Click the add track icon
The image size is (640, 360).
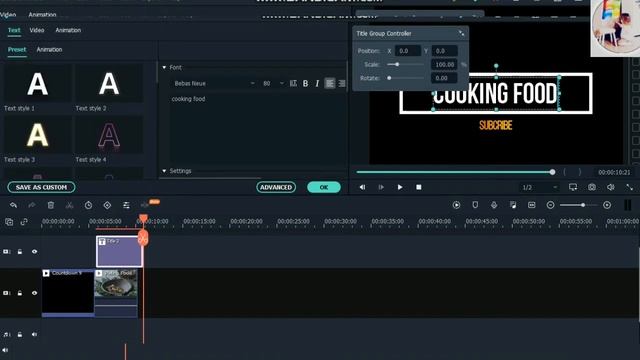point(9,222)
